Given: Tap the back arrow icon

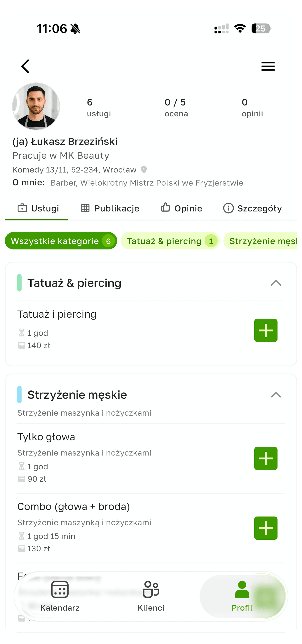Looking at the screenshot, I should tap(25, 66).
